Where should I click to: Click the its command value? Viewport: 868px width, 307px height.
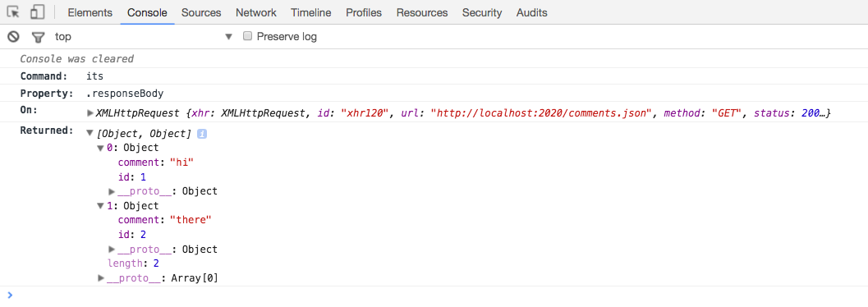point(94,76)
